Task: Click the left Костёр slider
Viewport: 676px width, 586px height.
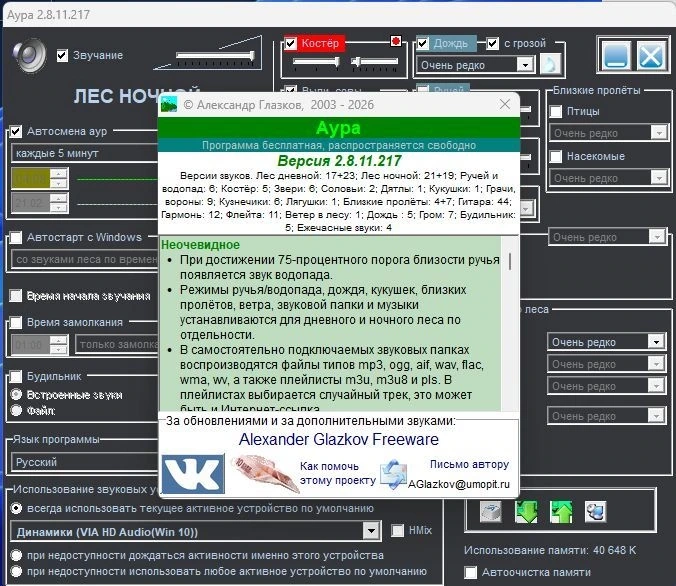Action: point(316,62)
